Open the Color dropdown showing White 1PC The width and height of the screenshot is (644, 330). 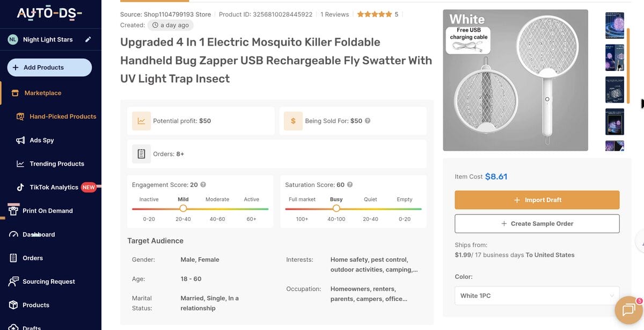(537, 296)
